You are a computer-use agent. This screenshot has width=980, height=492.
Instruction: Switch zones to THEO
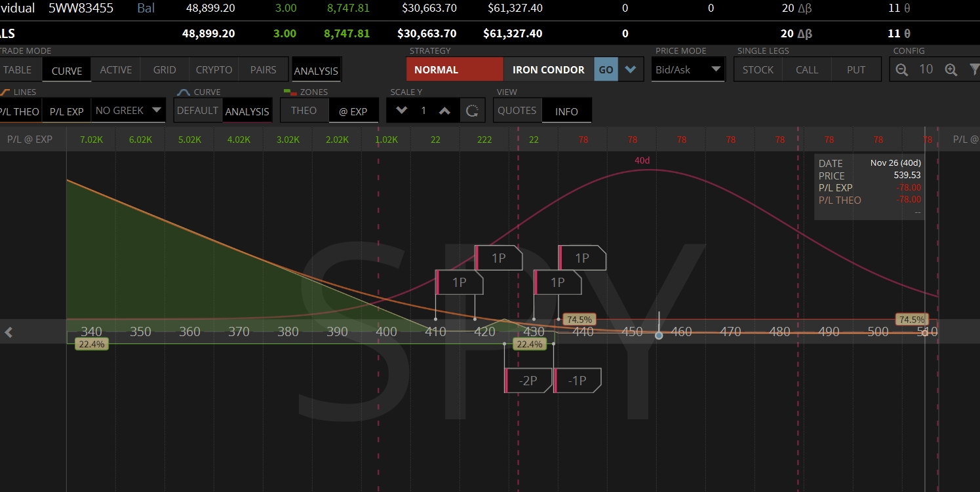click(x=304, y=111)
